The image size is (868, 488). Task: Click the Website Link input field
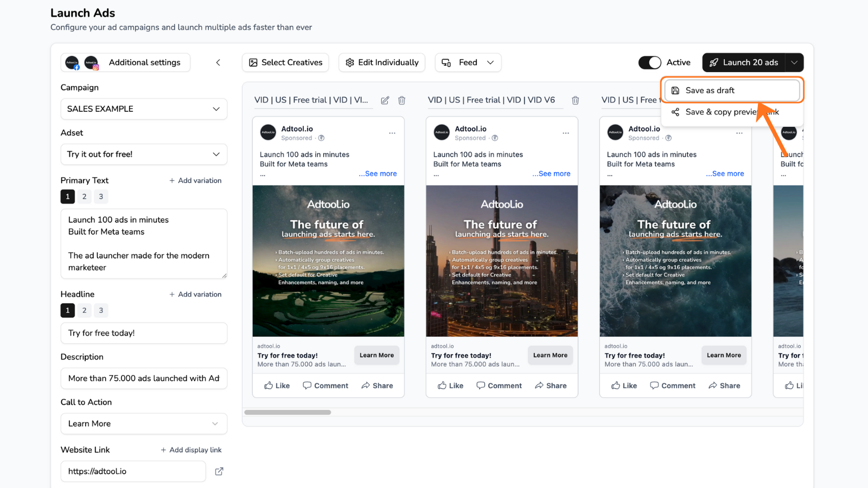[133, 472]
